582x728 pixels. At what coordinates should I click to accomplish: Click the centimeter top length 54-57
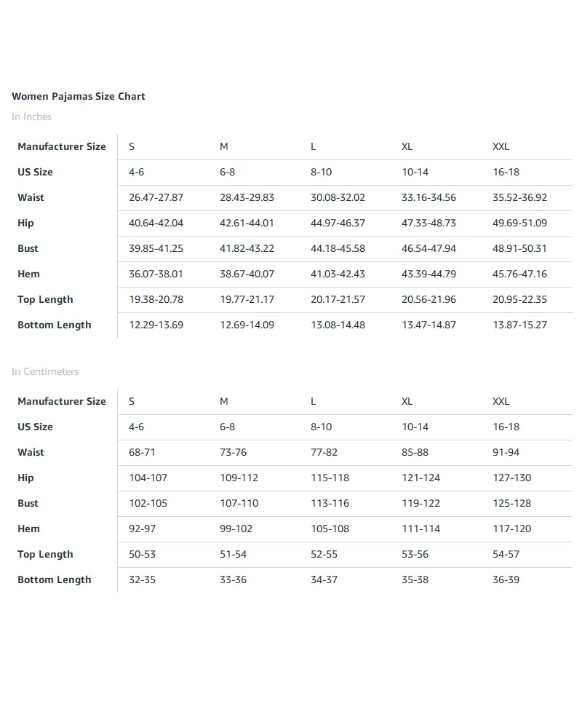(x=506, y=554)
